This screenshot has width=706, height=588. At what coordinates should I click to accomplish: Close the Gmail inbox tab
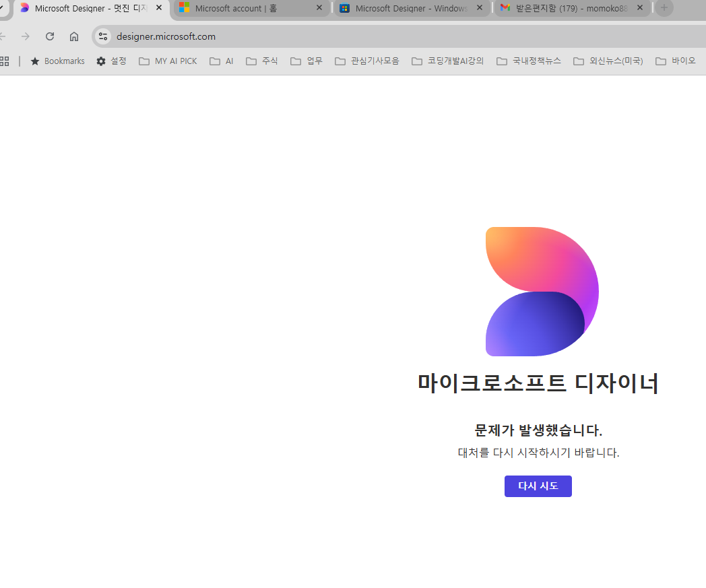coord(640,7)
